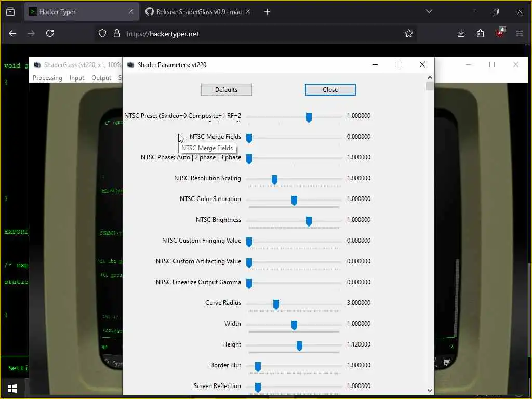Click the Curve Radius slider handle
532x399 pixels.
click(x=276, y=304)
